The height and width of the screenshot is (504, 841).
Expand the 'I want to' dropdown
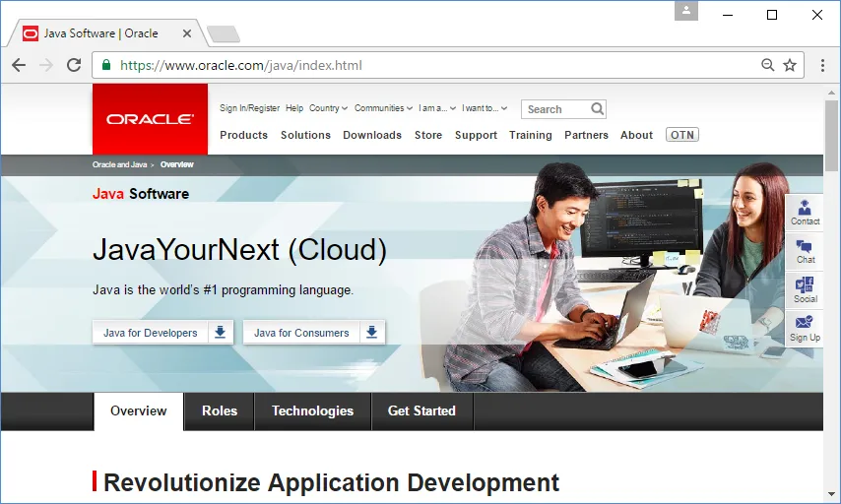[x=485, y=108]
